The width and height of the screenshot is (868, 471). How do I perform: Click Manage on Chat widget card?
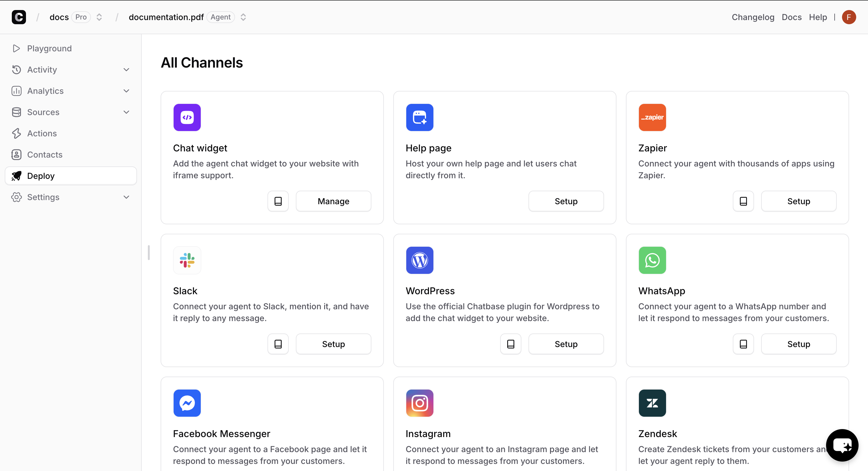[333, 201]
